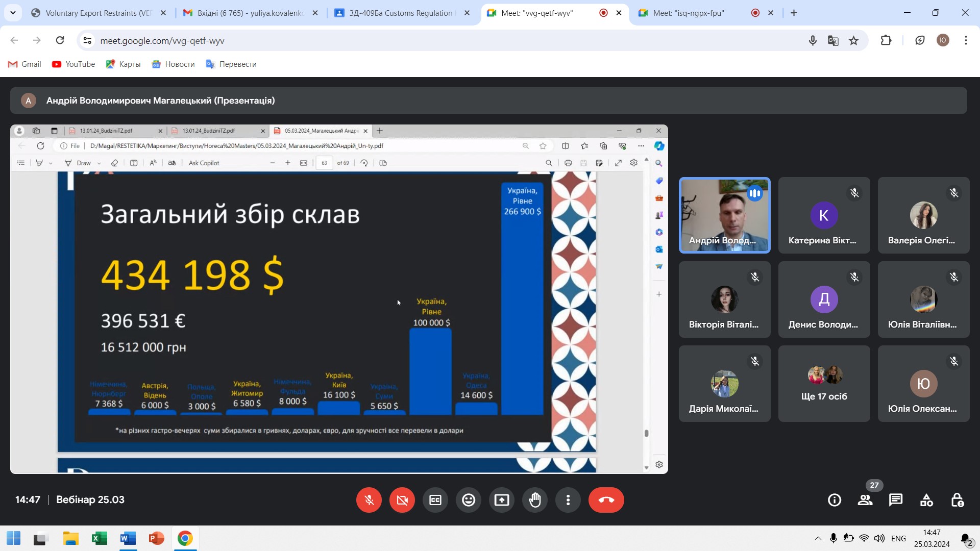Show hidden system tray icons

click(x=818, y=538)
